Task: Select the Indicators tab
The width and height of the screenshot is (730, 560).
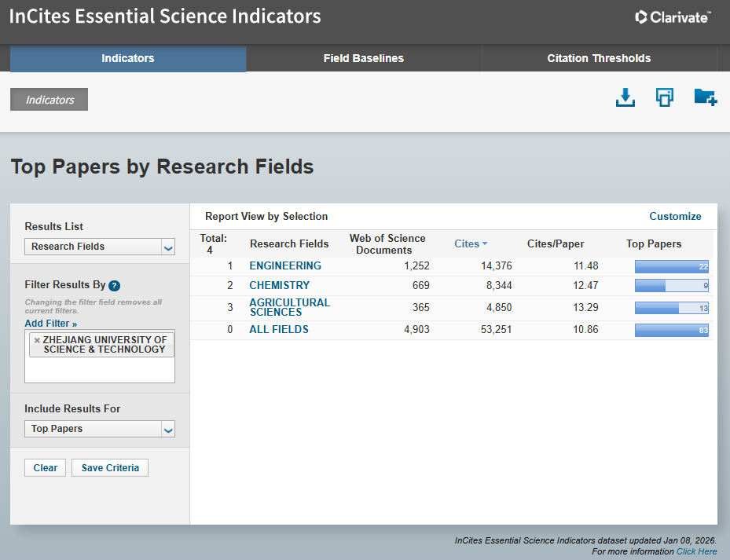Action: click(x=128, y=58)
